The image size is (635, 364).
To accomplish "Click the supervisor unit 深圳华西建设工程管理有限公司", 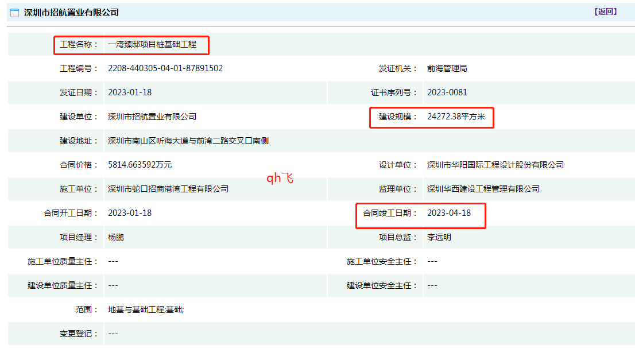I will [x=483, y=189].
